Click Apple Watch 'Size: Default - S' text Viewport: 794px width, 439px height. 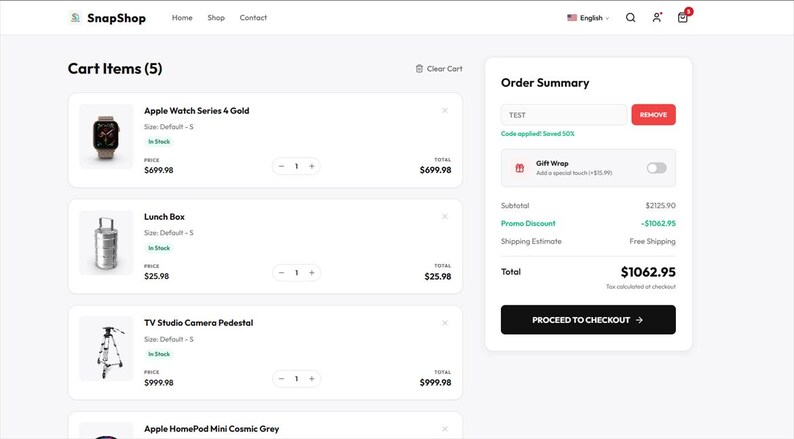click(169, 127)
